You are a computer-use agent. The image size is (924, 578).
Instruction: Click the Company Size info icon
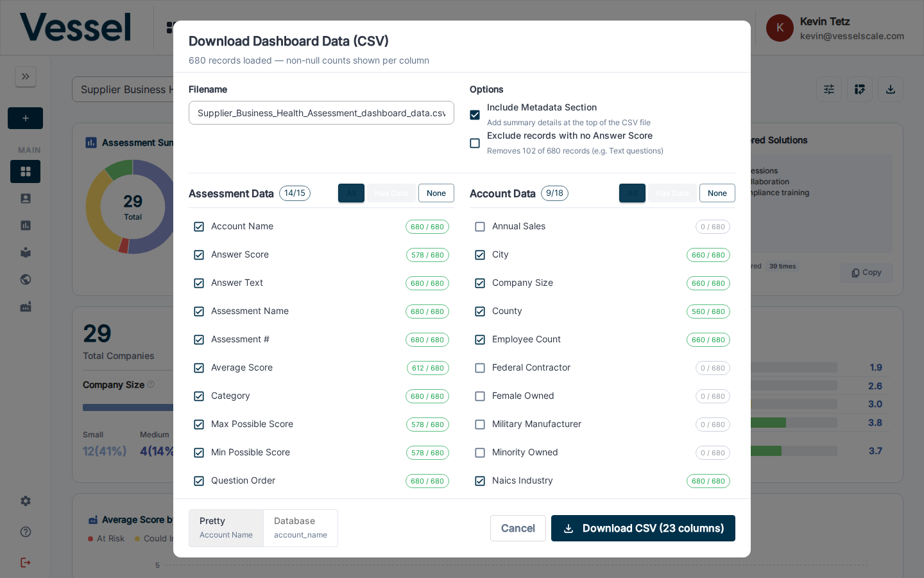coord(151,384)
